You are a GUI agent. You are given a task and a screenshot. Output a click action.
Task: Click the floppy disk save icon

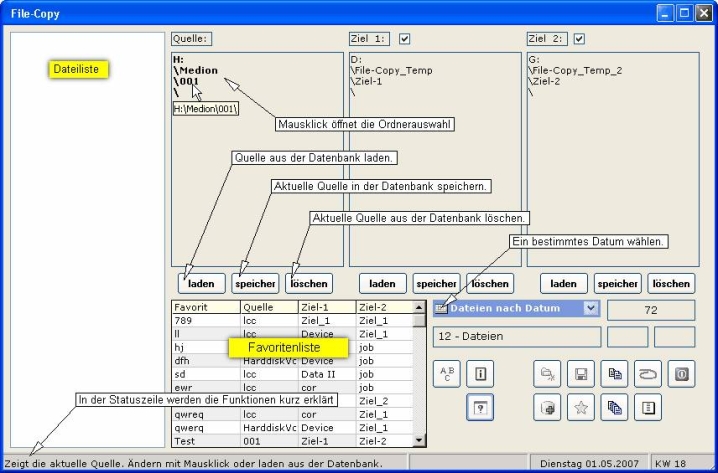coord(578,374)
